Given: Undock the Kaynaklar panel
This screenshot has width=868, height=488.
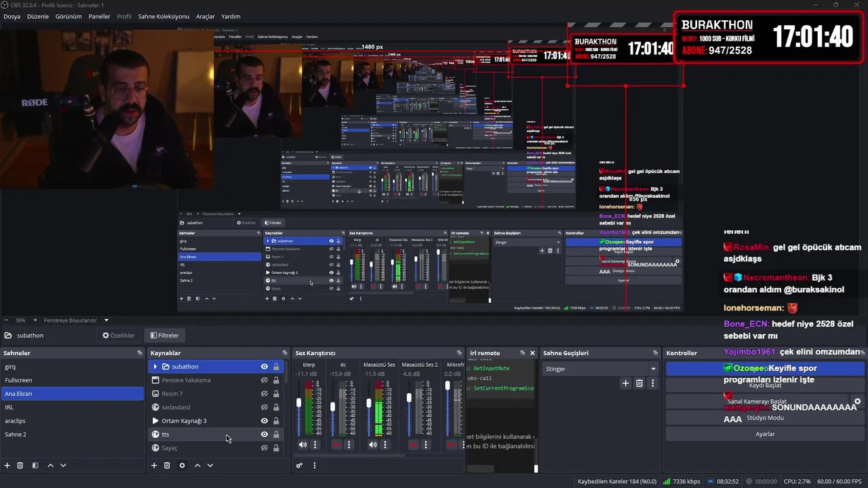Looking at the screenshot, I should click(285, 353).
